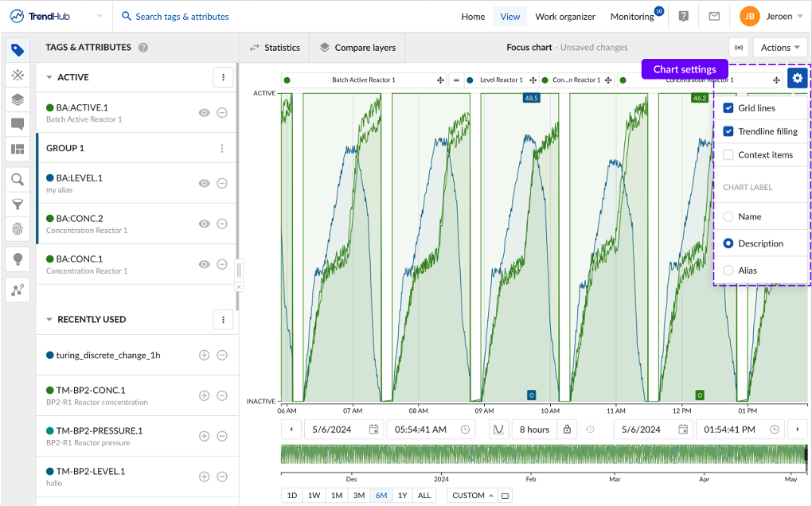Collapse the ACTIVE section
Viewport: 812px width, 506px height.
[x=49, y=78]
